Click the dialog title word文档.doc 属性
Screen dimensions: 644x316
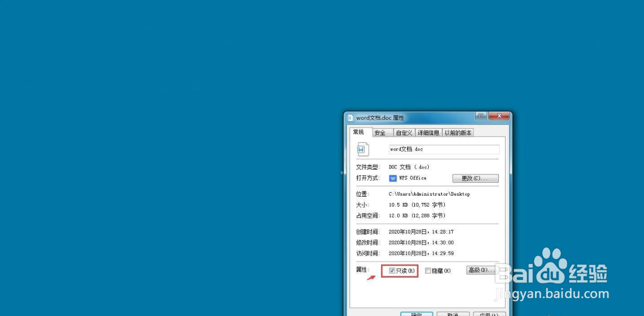click(380, 118)
